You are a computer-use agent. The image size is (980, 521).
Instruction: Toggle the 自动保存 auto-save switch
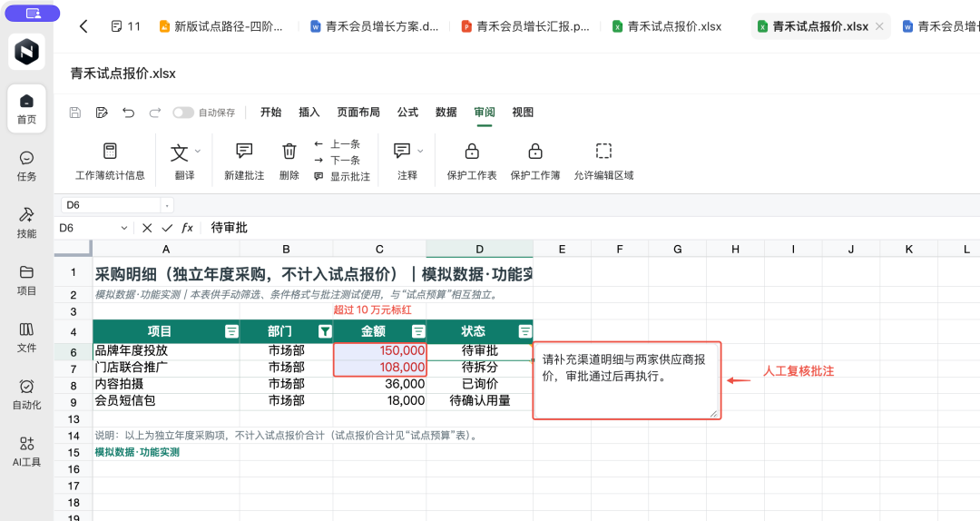(x=183, y=113)
